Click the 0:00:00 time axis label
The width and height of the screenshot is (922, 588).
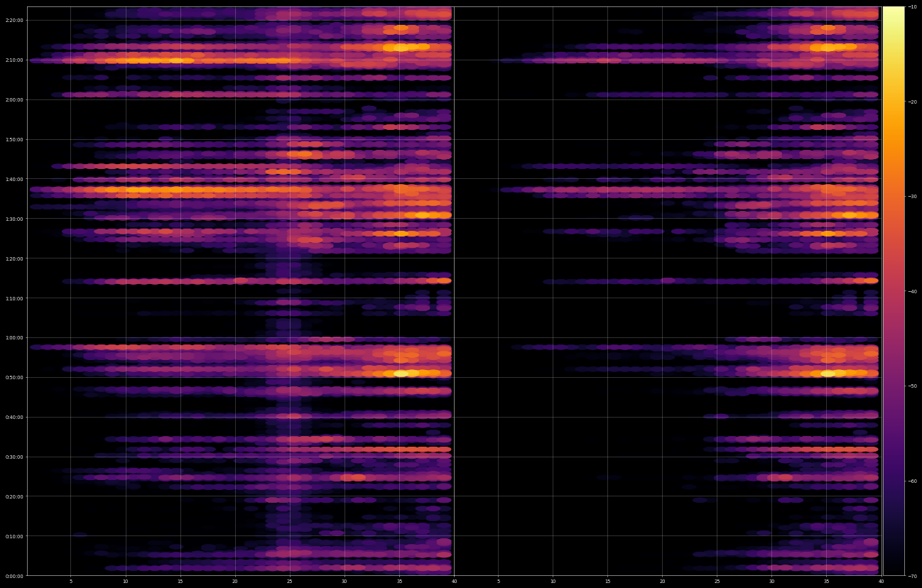click(16, 576)
